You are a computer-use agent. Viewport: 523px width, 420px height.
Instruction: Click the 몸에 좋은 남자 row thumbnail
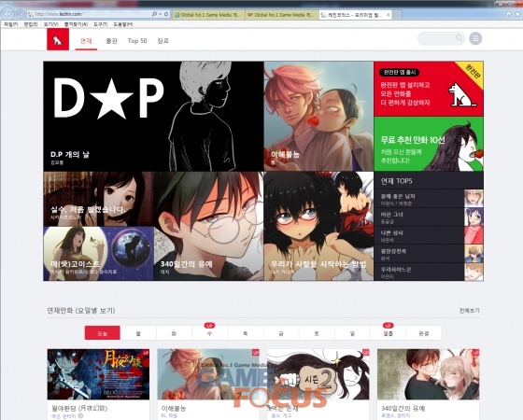474,198
